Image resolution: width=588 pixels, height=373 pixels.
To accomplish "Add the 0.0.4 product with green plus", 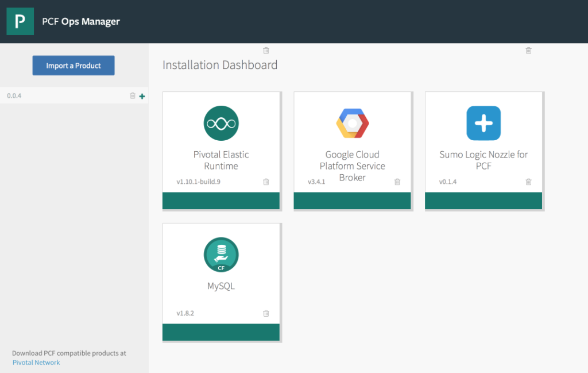I will point(142,97).
